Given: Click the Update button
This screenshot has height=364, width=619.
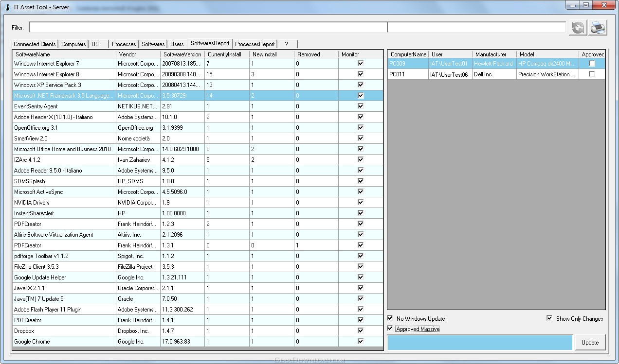Looking at the screenshot, I should tap(590, 342).
